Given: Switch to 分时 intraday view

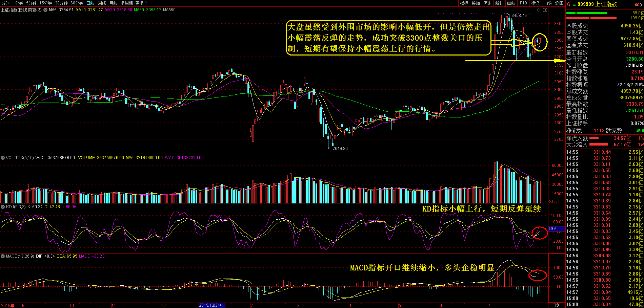Looking at the screenshot, I should (6, 3).
